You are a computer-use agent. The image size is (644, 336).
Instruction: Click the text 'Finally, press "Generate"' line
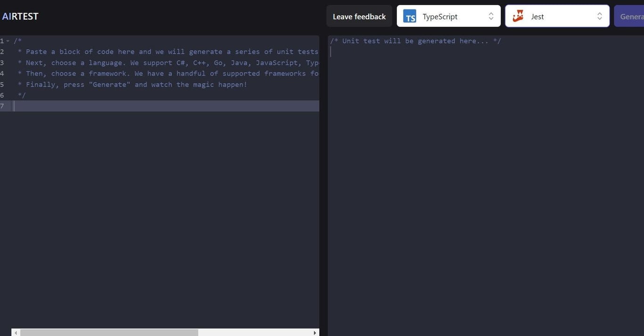click(x=132, y=84)
